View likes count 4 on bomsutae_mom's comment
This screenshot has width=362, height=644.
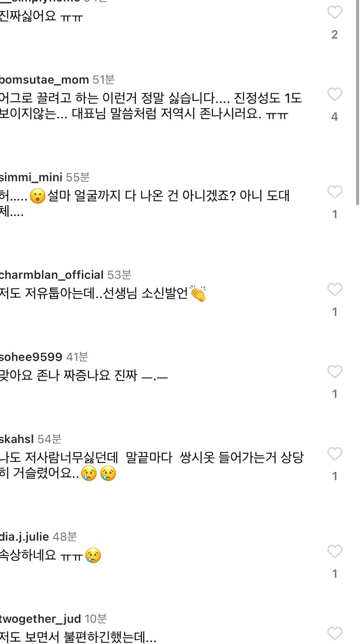coord(335,116)
